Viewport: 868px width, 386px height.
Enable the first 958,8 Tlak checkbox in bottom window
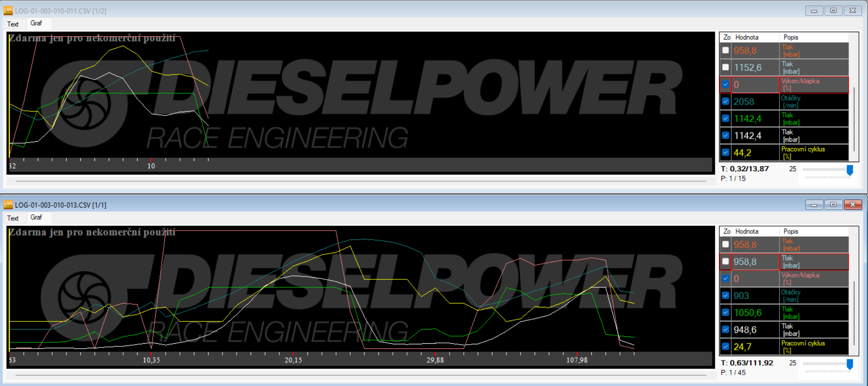coord(725,244)
